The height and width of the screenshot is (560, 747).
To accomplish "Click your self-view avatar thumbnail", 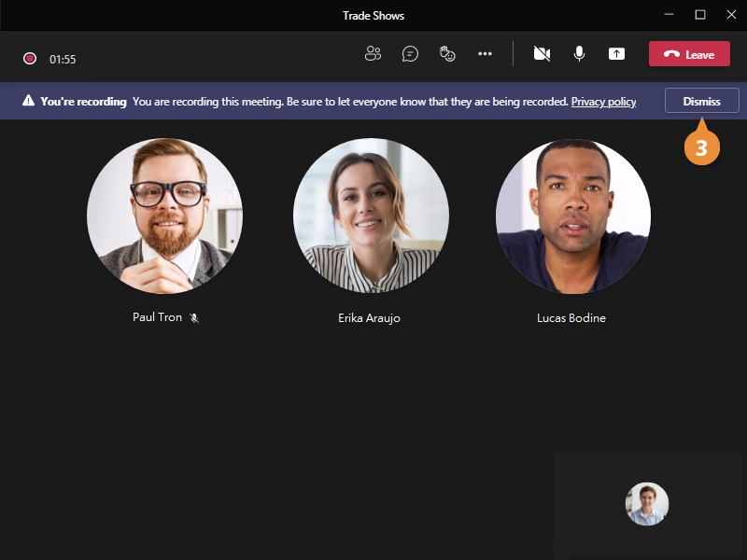I will point(647,504).
